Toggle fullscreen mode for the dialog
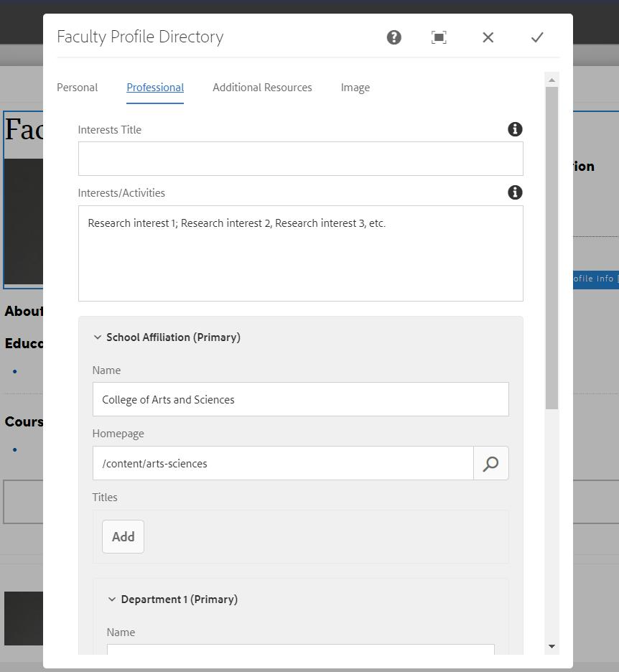The height and width of the screenshot is (672, 619). click(439, 37)
